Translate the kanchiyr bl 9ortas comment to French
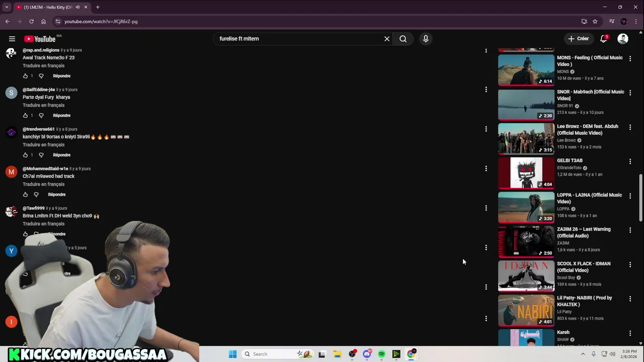 (x=43, y=145)
